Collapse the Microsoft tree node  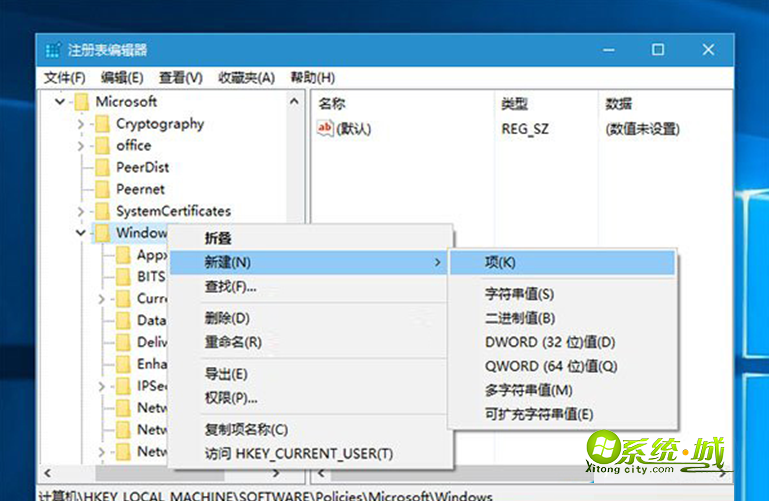(x=60, y=102)
